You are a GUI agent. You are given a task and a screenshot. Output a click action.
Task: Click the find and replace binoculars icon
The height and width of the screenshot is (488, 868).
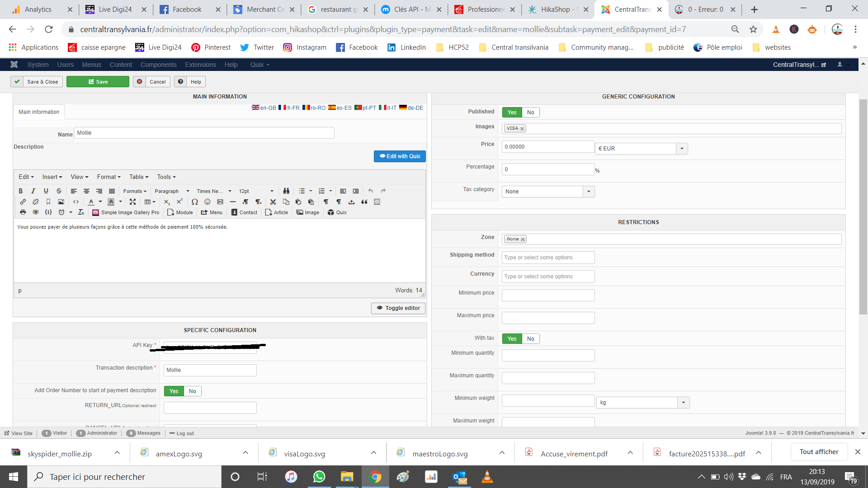click(286, 191)
